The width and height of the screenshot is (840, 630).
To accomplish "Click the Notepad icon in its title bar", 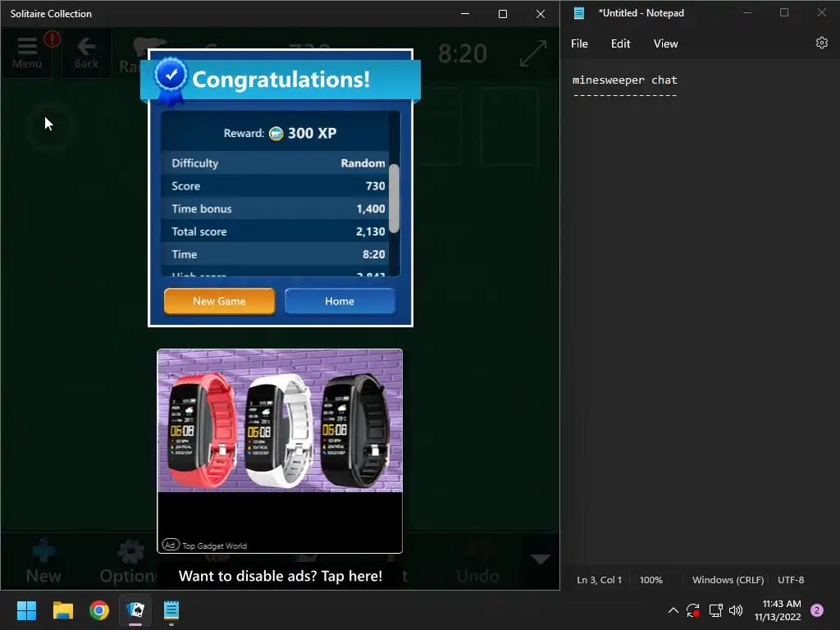I will pos(579,13).
